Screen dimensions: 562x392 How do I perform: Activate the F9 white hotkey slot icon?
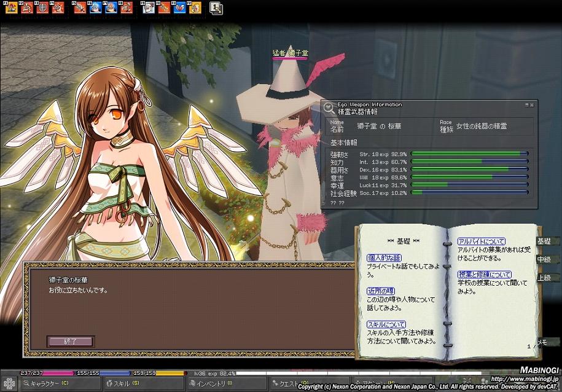(149, 7)
